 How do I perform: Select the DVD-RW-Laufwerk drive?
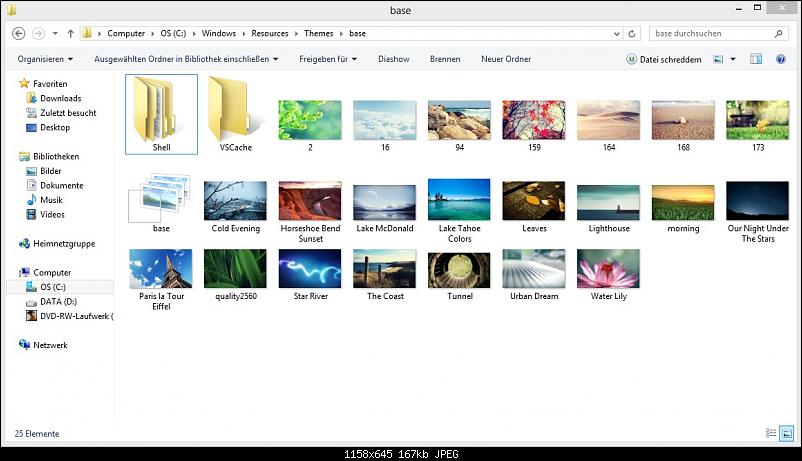[70, 316]
